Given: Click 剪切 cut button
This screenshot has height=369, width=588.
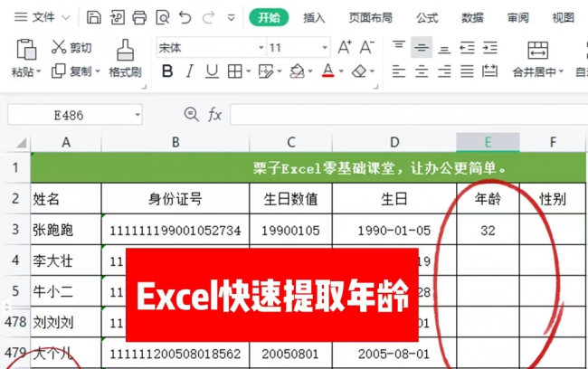Looking at the screenshot, I should (71, 47).
